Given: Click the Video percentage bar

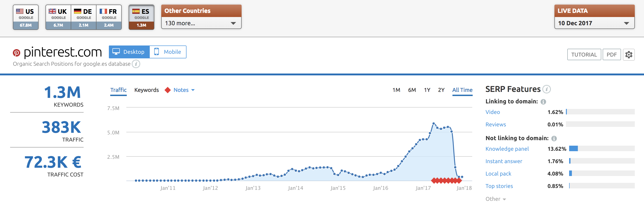Looking at the screenshot, I should [600, 111].
